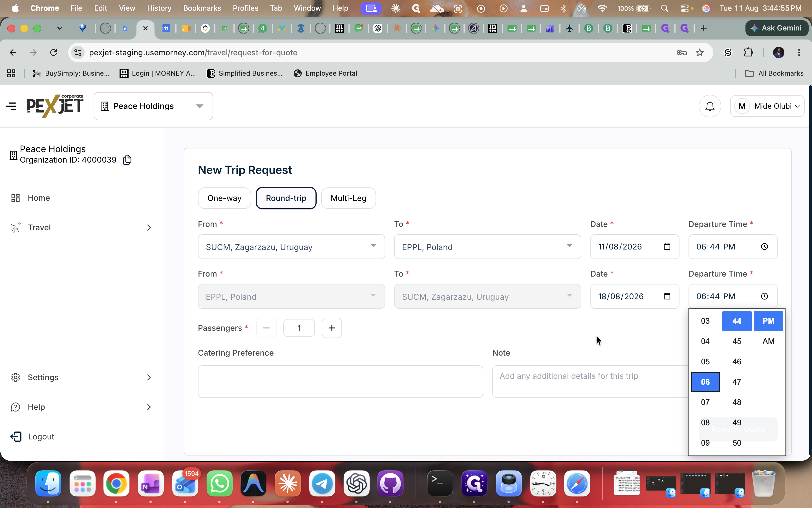
Task: Open Chrome tab search chevron
Action: pos(60,28)
